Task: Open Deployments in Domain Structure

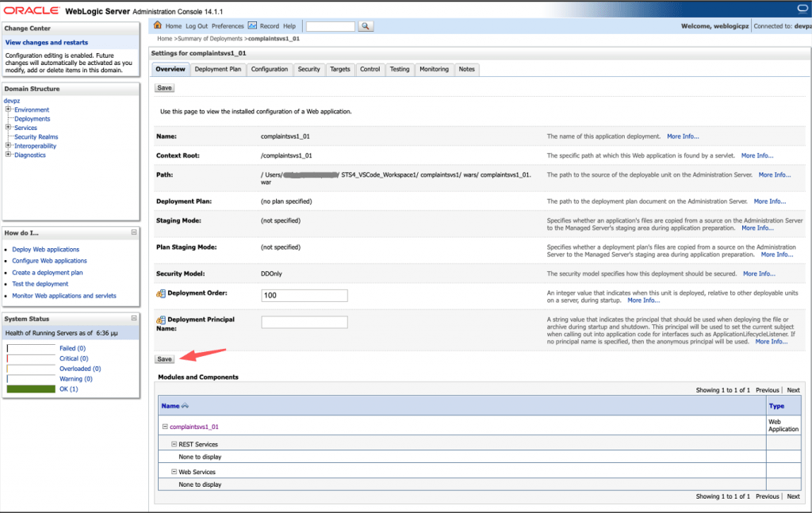Action: pyautogui.click(x=32, y=119)
